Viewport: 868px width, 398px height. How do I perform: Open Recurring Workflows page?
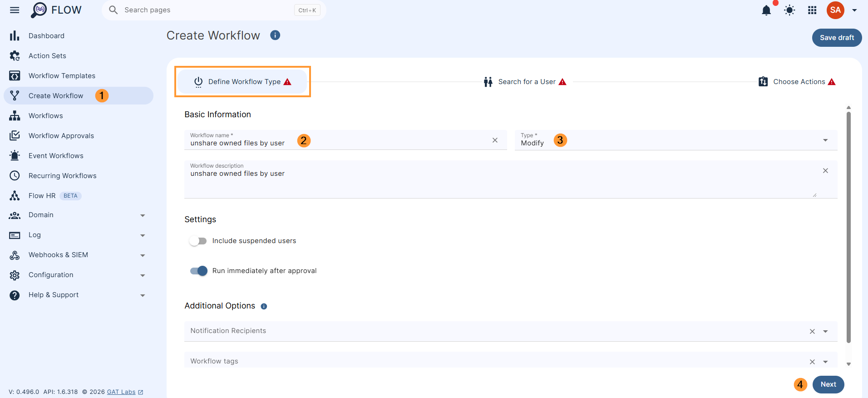78,175
